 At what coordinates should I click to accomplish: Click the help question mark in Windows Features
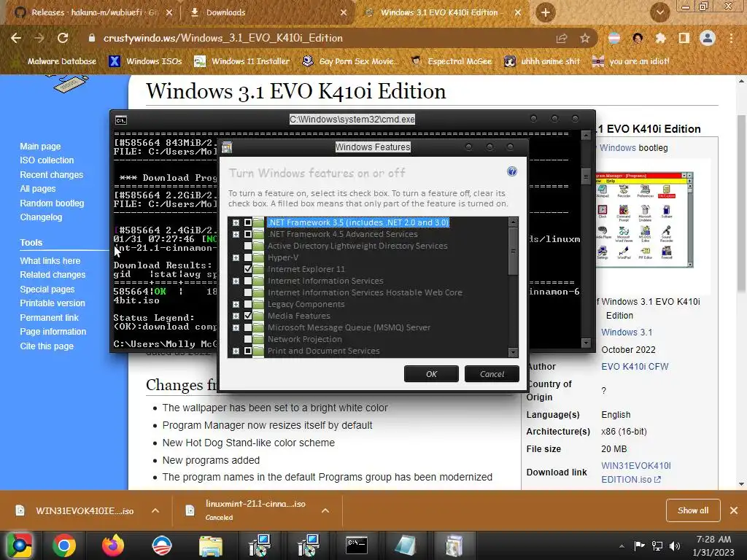click(x=511, y=171)
